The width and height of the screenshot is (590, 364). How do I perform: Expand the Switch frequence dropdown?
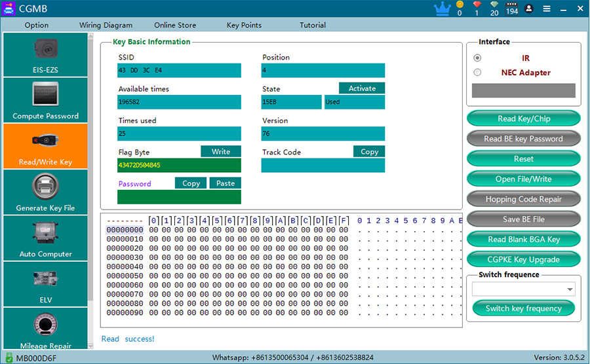point(570,289)
